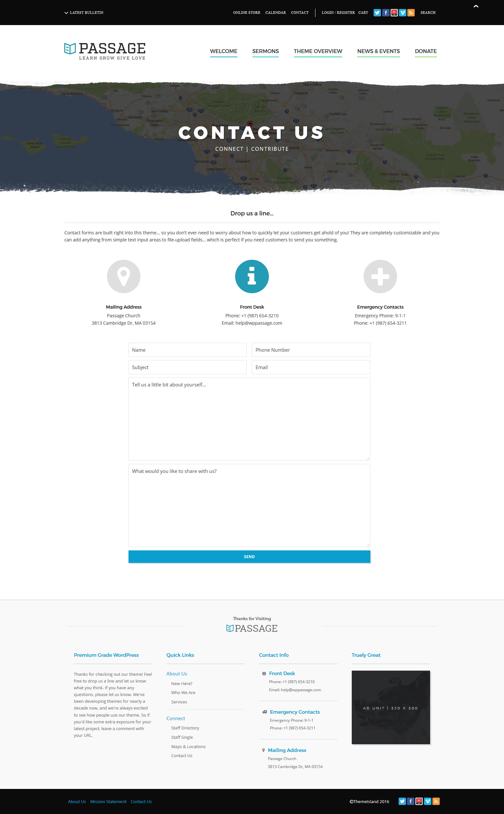Open the Facebook icon in top bar
The width and height of the screenshot is (504, 814).
pyautogui.click(x=386, y=13)
